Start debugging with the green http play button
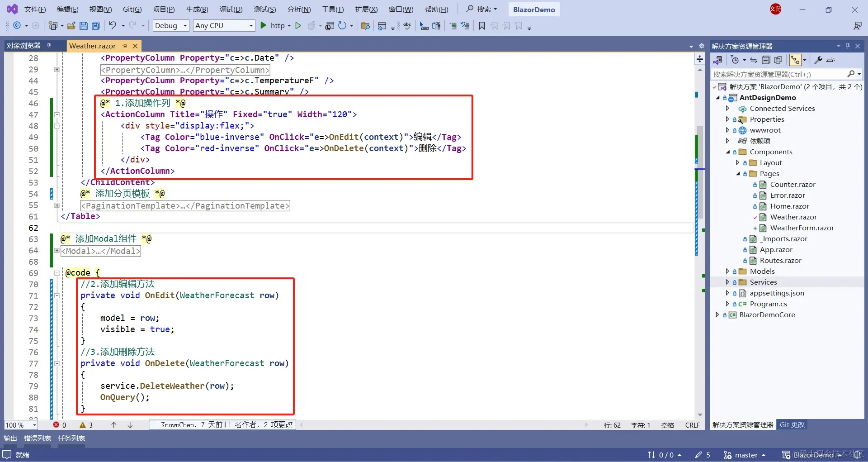 (264, 26)
